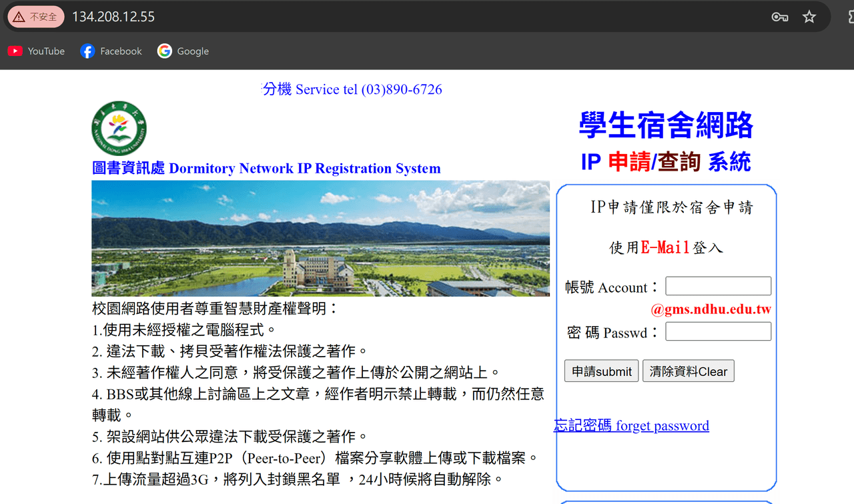This screenshot has height=504, width=854.
Task: Click the @gms.ndhu.edu.tw domain text
Action: tap(711, 309)
